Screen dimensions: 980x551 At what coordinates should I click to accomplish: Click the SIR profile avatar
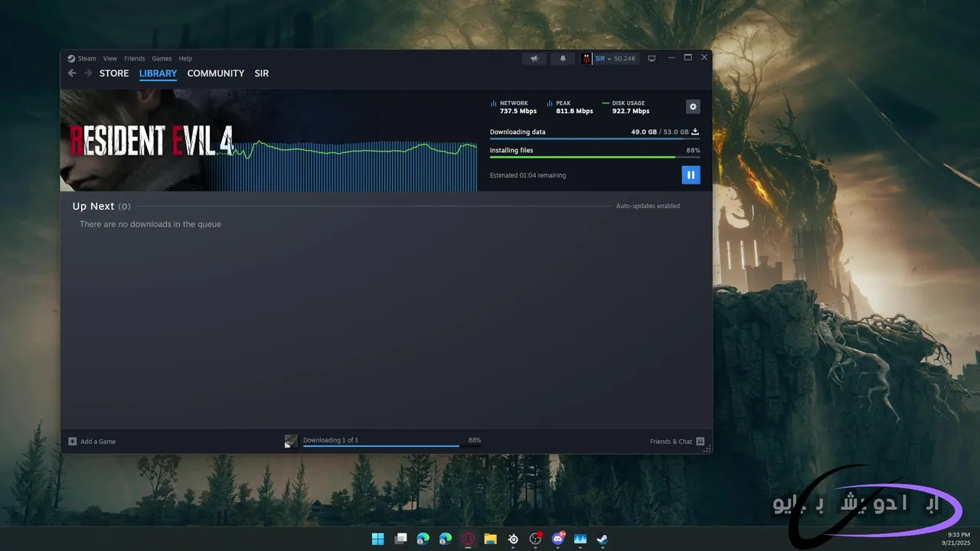pyautogui.click(x=586, y=58)
